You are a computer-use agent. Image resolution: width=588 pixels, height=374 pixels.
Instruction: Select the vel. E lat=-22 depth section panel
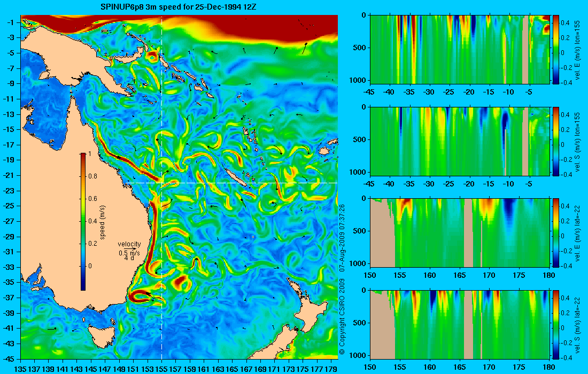click(460, 233)
